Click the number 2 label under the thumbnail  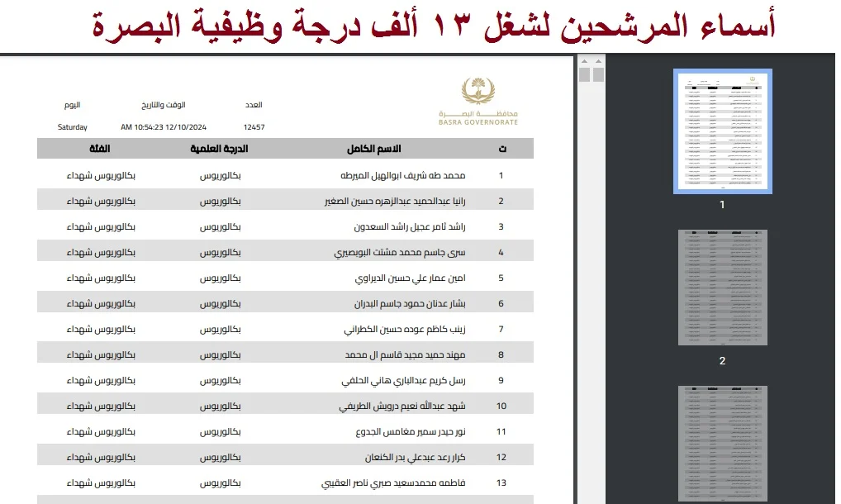coord(722,361)
